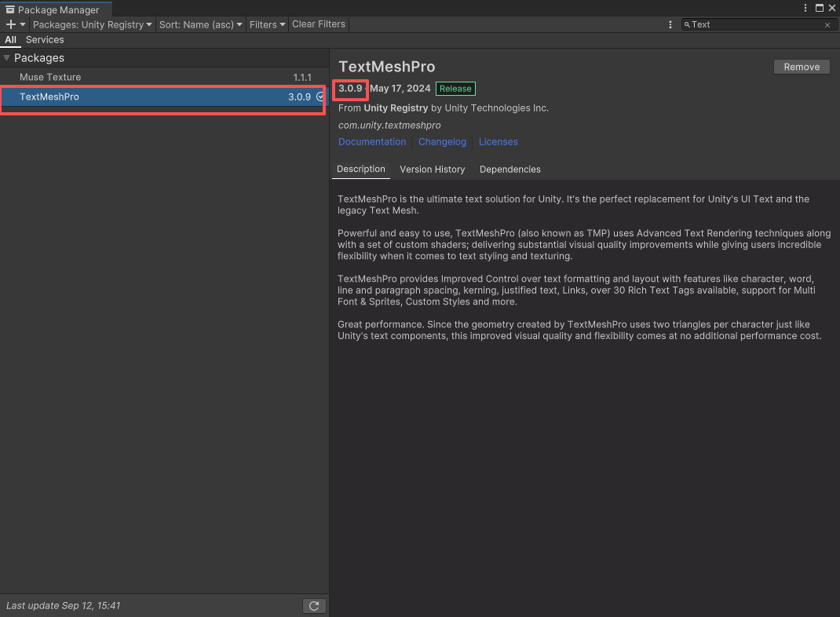Viewport: 840px width, 617px height.
Task: Click the Release tag label
Action: [x=455, y=89]
